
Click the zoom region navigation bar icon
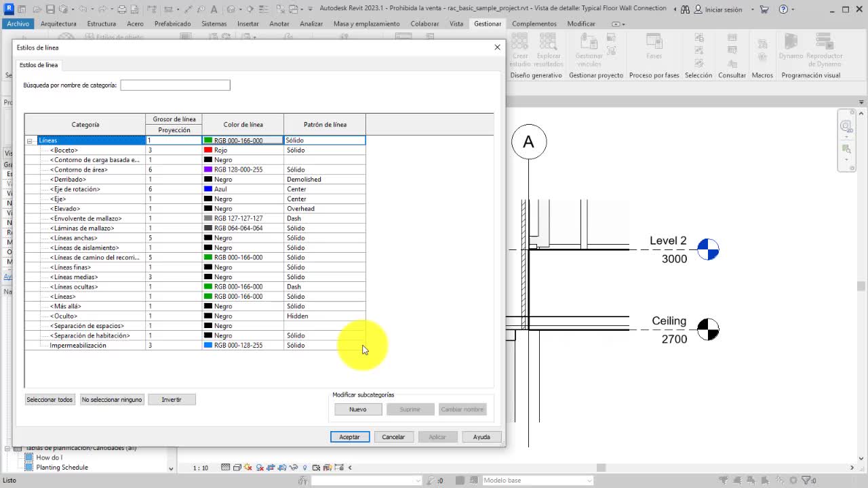coord(846,149)
